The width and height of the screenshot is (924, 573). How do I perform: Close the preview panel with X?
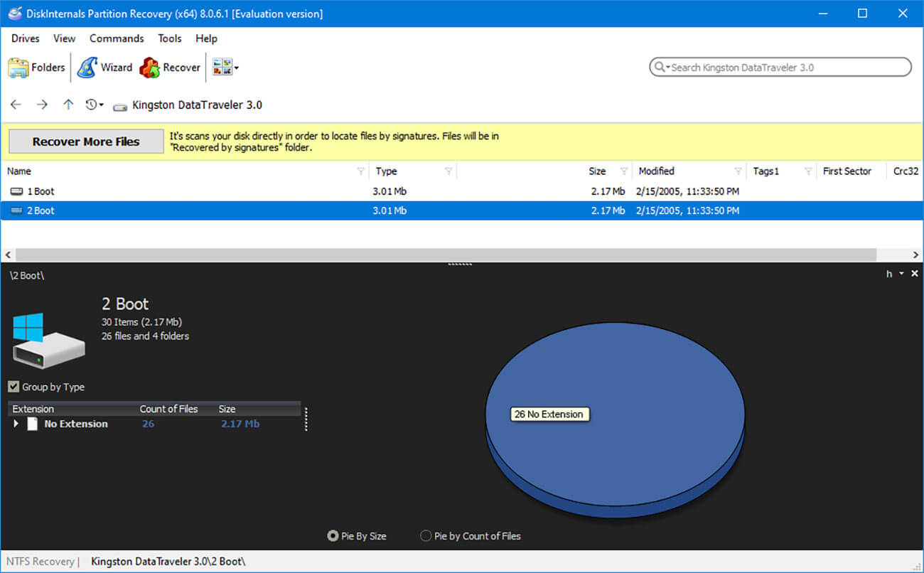tap(915, 274)
